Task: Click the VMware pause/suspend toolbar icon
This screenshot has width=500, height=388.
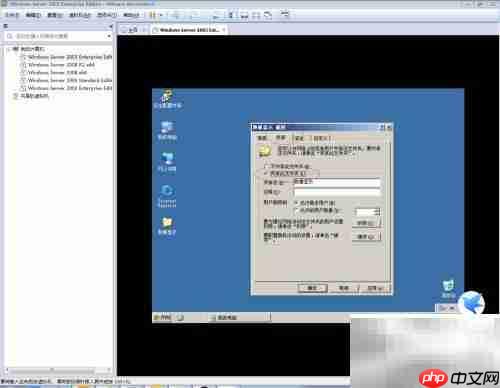Action: pos(152,15)
